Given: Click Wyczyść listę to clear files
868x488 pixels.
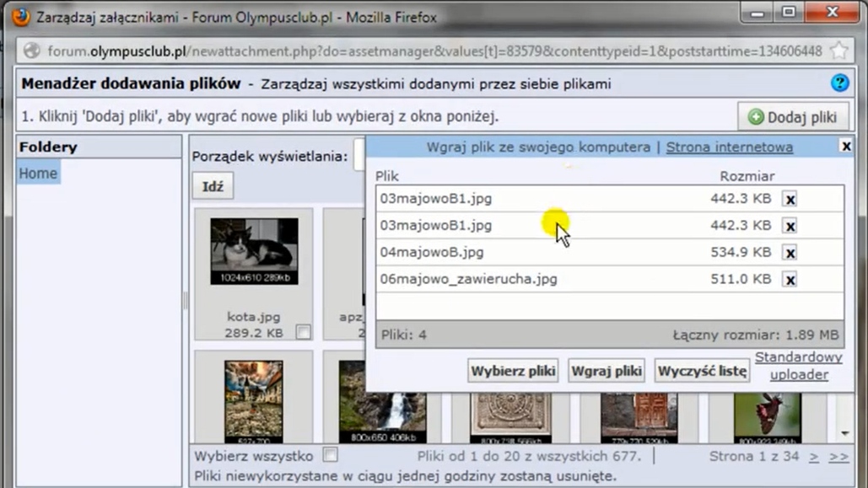Looking at the screenshot, I should pyautogui.click(x=702, y=370).
